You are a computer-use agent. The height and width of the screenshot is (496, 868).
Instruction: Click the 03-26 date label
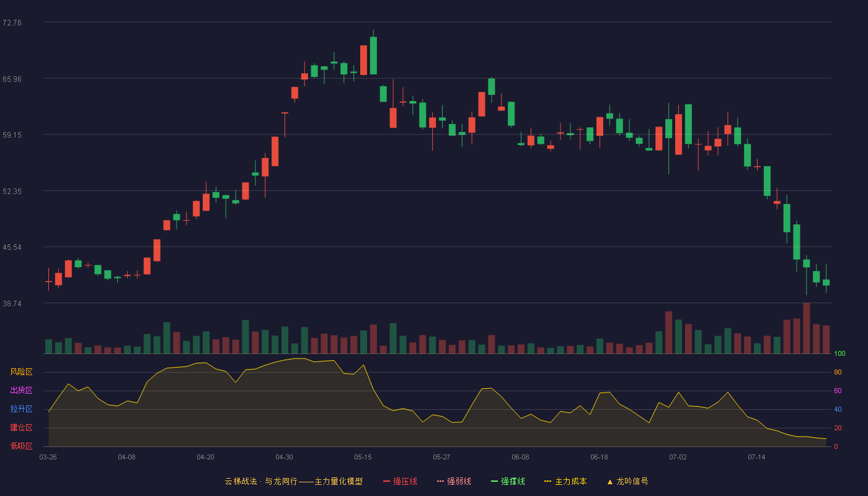pos(48,457)
